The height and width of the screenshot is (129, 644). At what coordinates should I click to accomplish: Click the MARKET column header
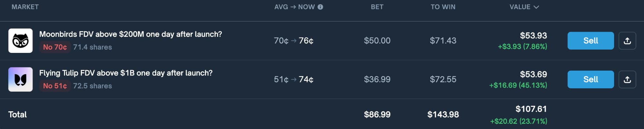coord(25,7)
